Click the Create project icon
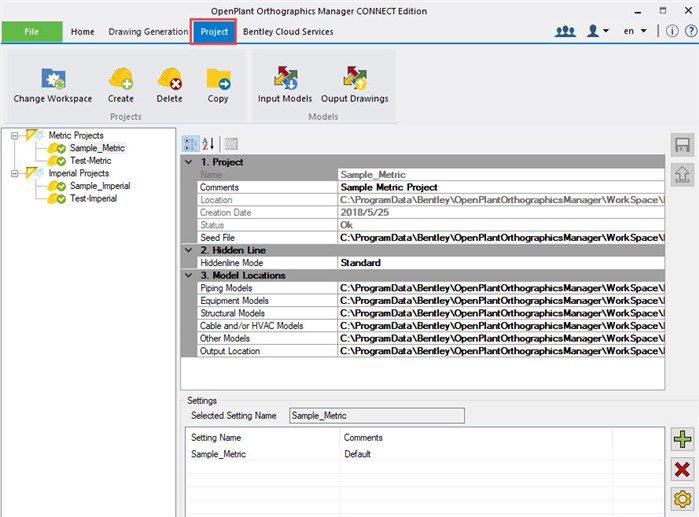 (x=120, y=78)
